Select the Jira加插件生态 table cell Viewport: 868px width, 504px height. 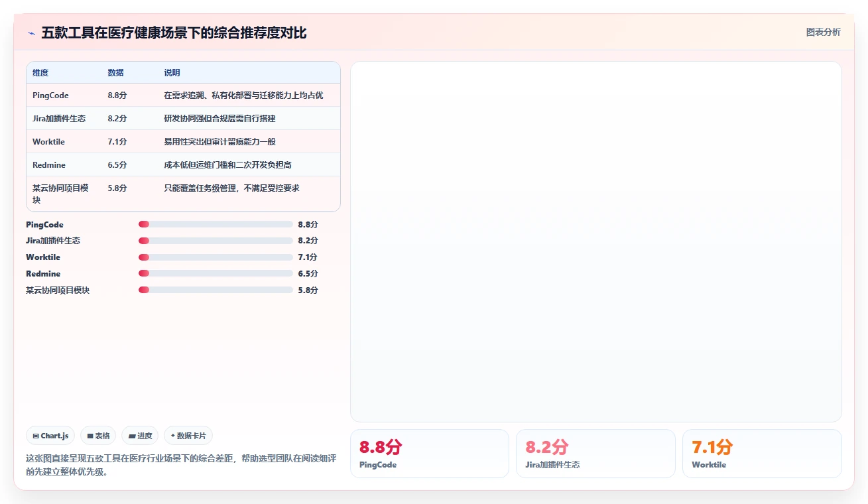tap(59, 119)
